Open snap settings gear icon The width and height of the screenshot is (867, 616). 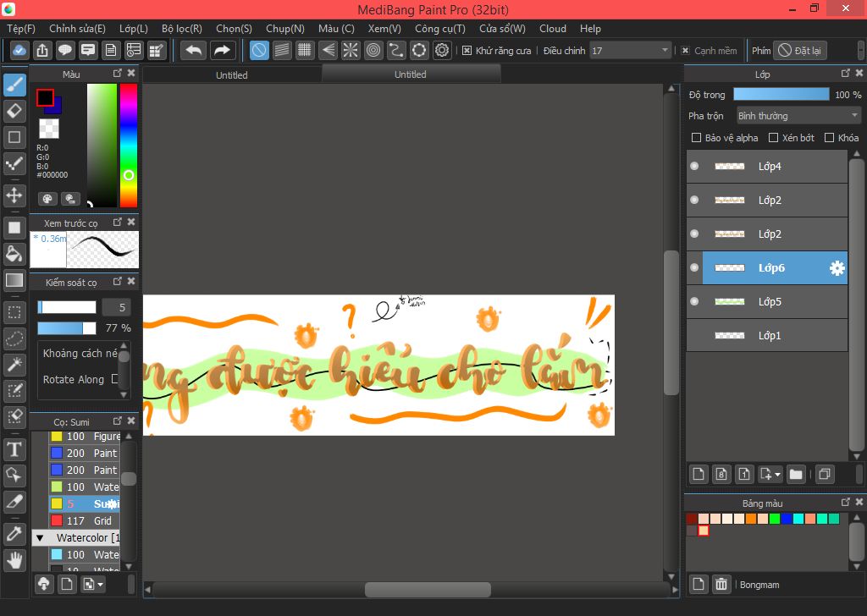(442, 50)
